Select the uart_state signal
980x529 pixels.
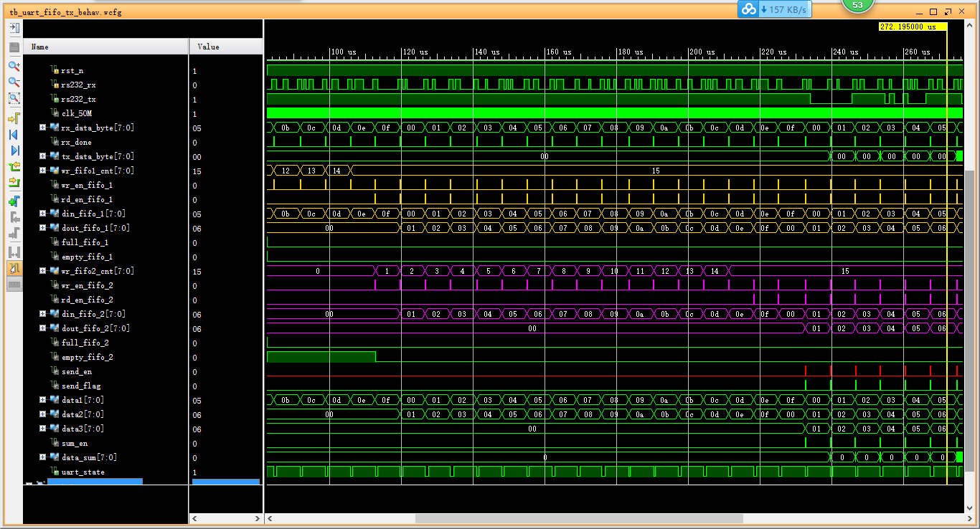83,472
